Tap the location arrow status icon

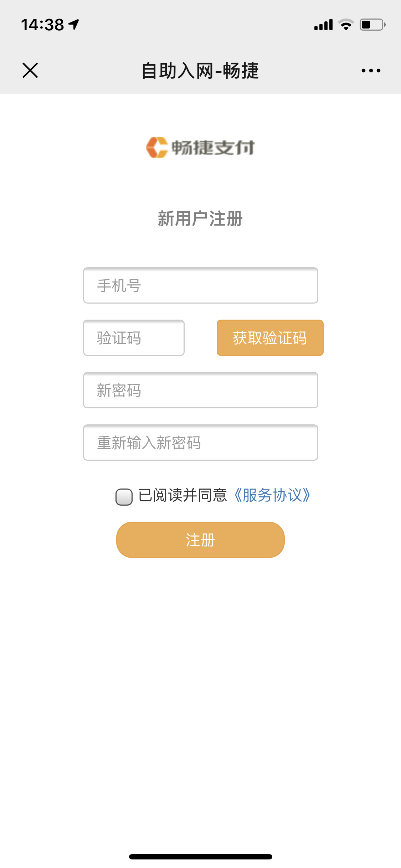click(x=74, y=24)
